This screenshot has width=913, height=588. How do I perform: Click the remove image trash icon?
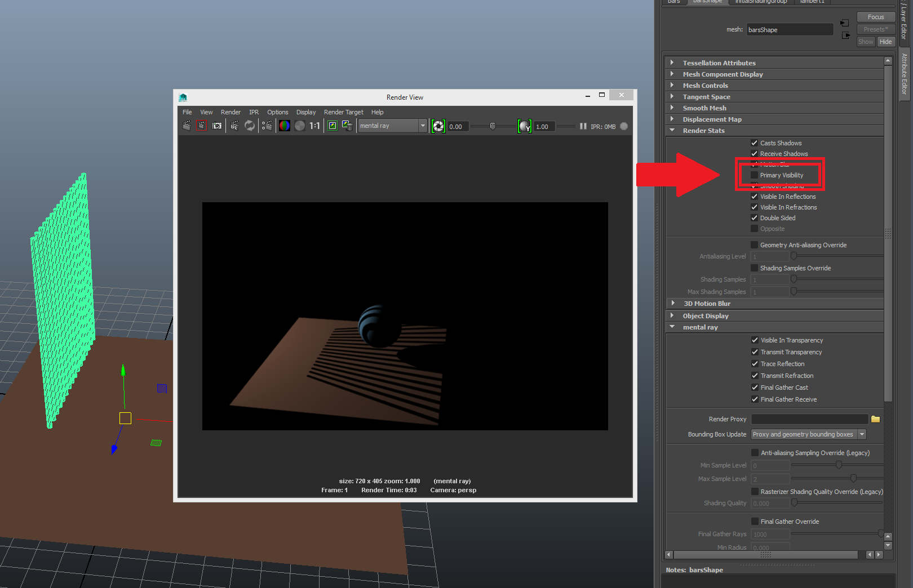347,126
